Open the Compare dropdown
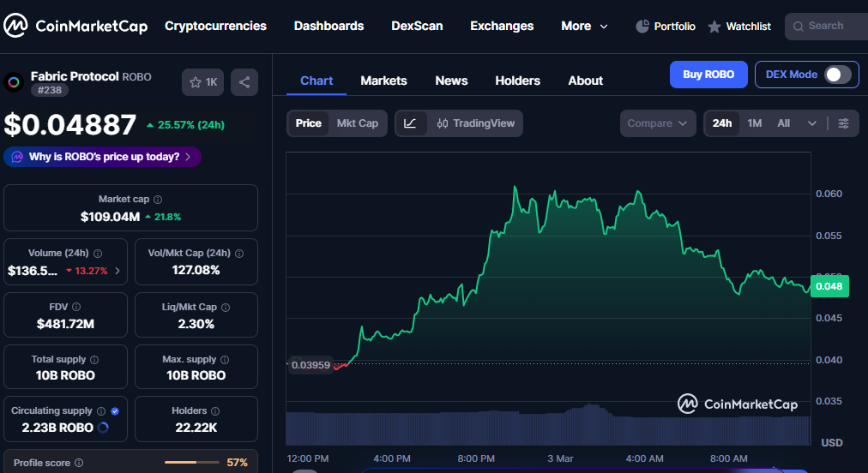Image resolution: width=868 pixels, height=473 pixels. pyautogui.click(x=658, y=123)
